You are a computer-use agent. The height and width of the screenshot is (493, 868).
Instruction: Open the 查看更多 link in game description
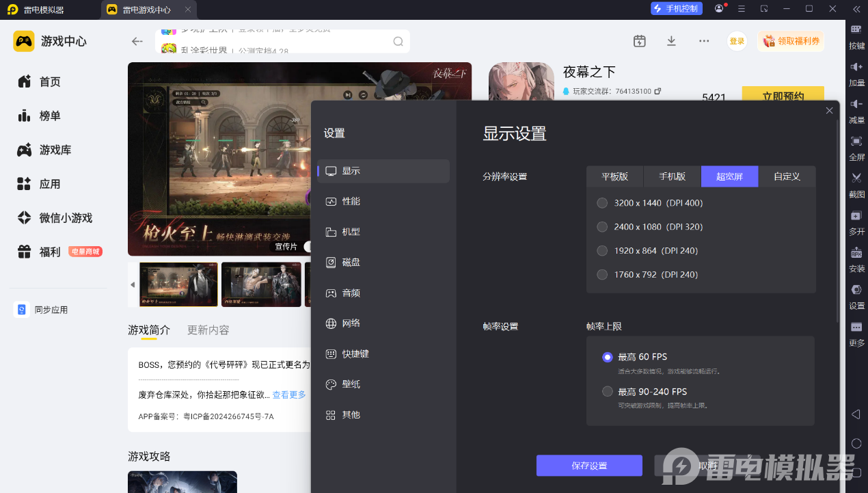(289, 395)
